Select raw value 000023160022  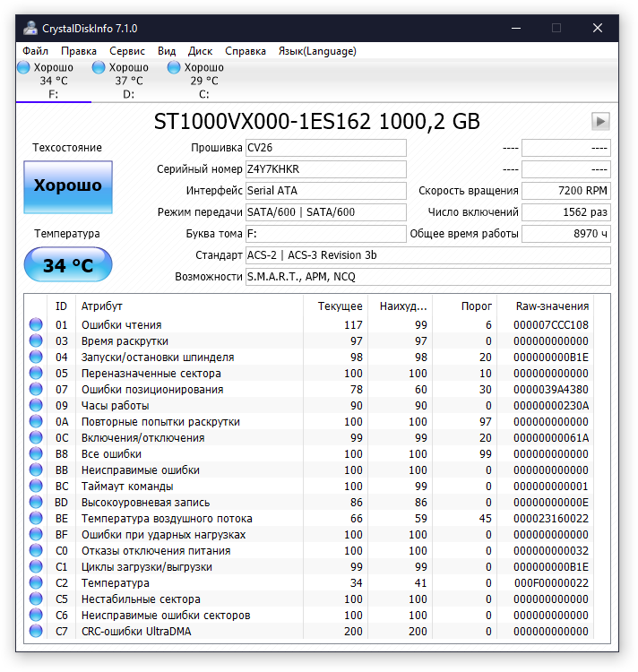[x=551, y=518]
